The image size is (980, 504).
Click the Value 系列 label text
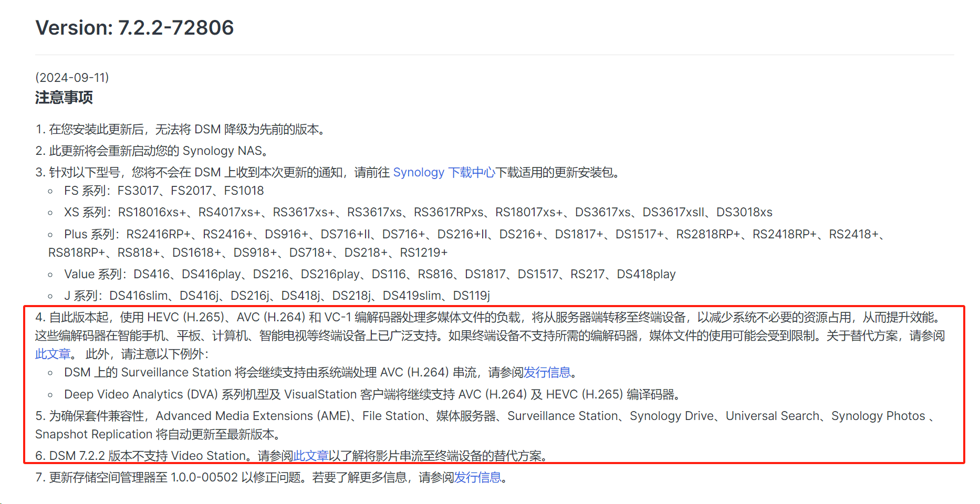pos(95,274)
